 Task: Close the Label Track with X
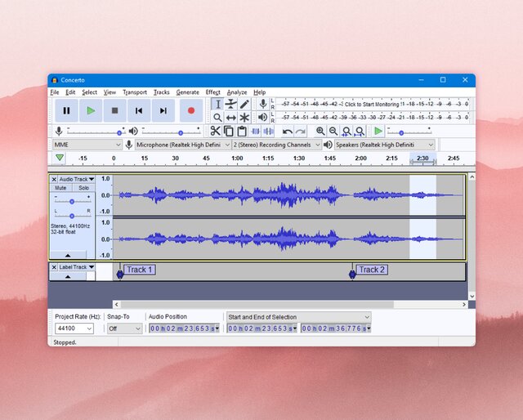(54, 267)
